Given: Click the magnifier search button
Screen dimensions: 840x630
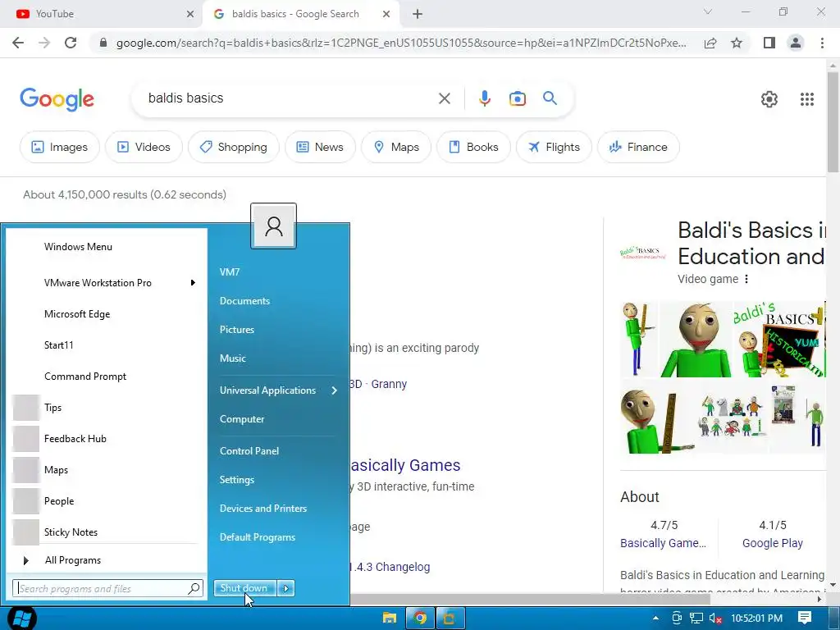Looking at the screenshot, I should coord(550,98).
